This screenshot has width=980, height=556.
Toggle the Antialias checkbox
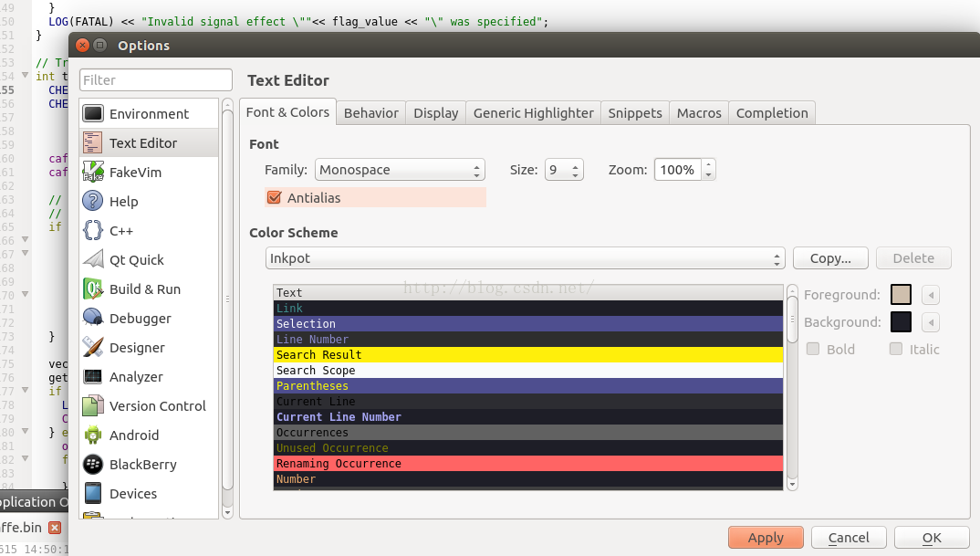274,197
